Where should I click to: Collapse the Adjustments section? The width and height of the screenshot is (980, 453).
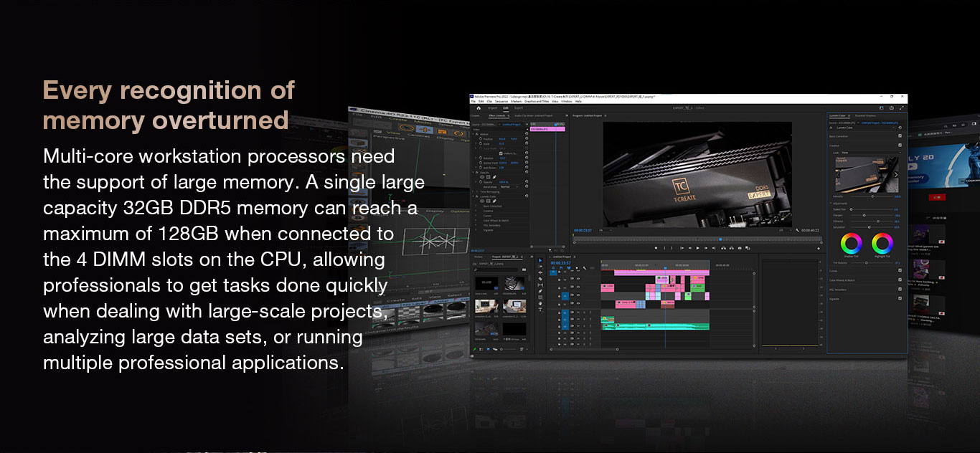(831, 204)
